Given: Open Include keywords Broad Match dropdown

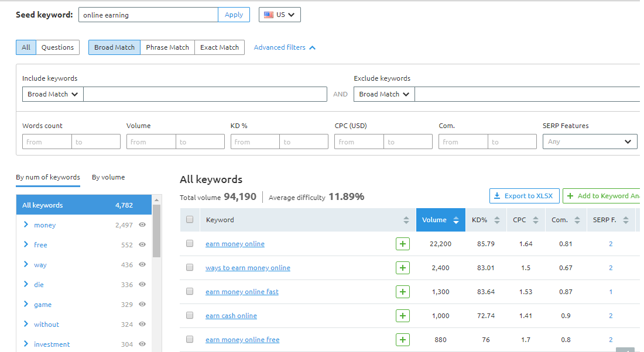Looking at the screenshot, I should 53,94.
